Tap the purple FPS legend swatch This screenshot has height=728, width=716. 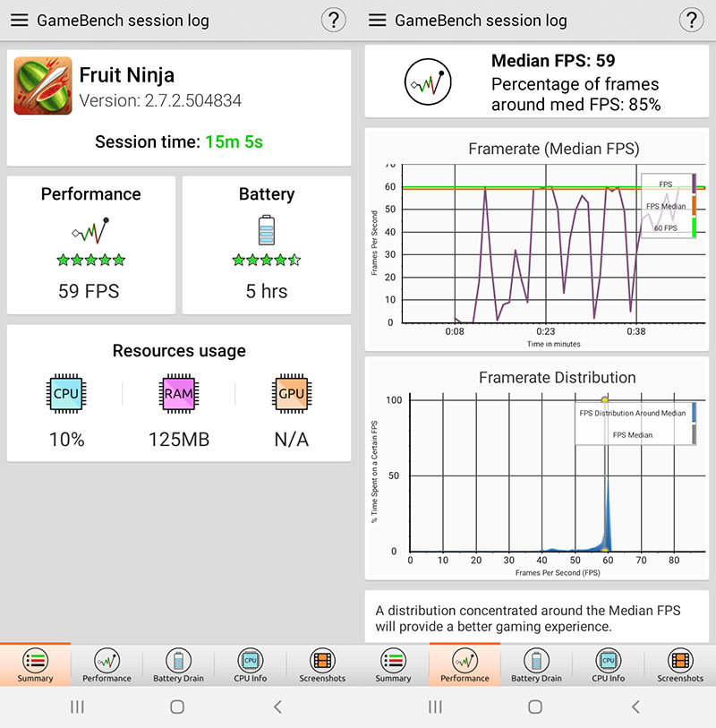694,184
